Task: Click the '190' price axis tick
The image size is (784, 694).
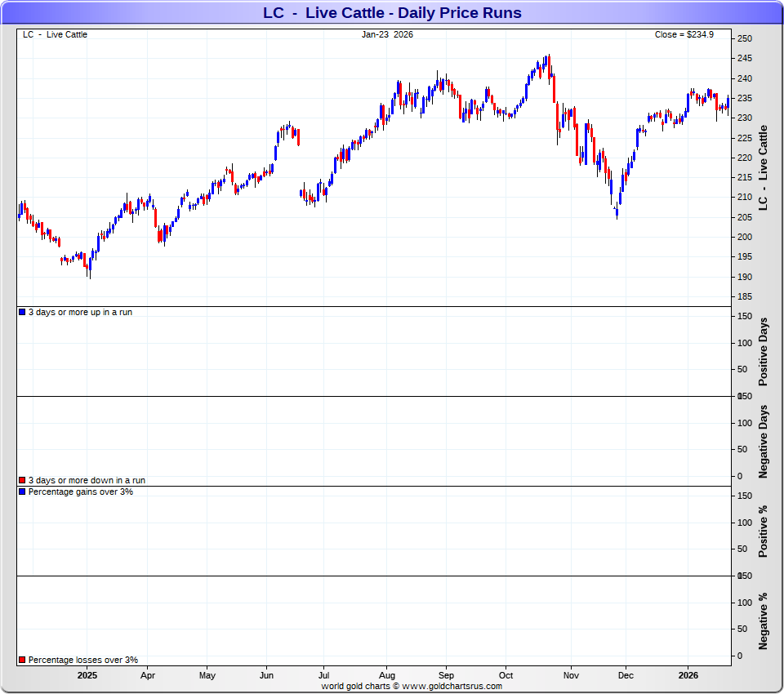Action: tap(745, 277)
